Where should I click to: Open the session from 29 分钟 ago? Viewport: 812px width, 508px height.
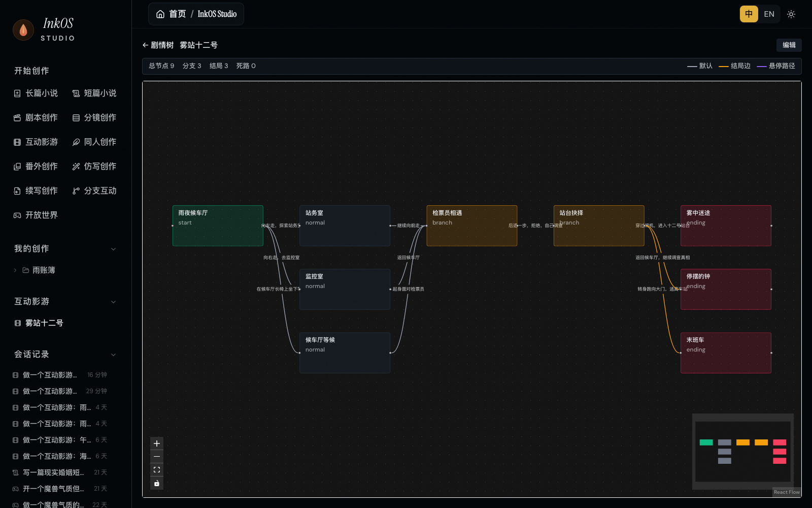click(60, 391)
